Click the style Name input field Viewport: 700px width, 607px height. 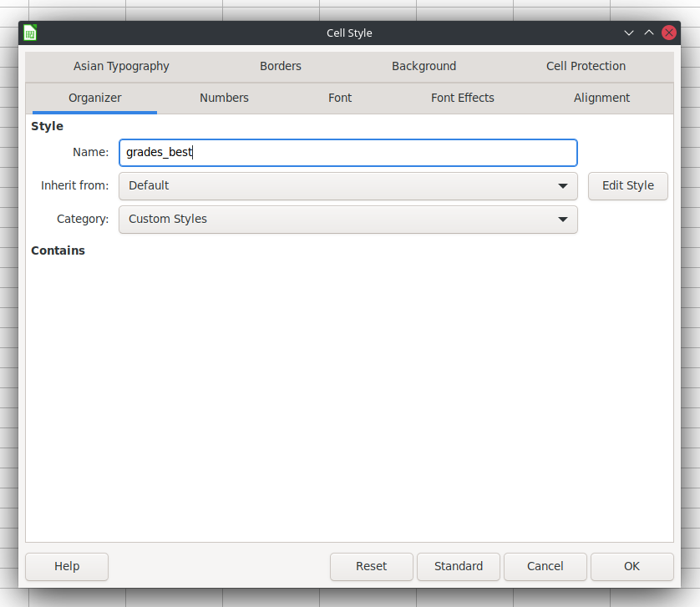point(348,153)
